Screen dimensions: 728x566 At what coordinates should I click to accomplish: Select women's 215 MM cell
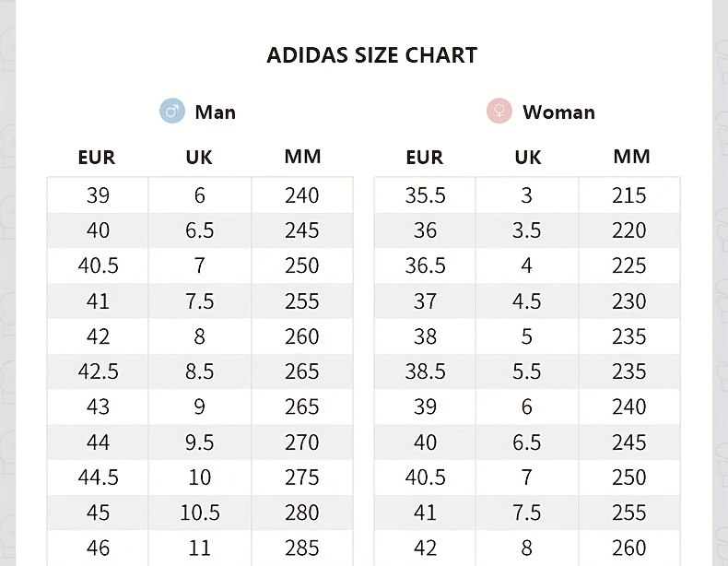(x=629, y=195)
